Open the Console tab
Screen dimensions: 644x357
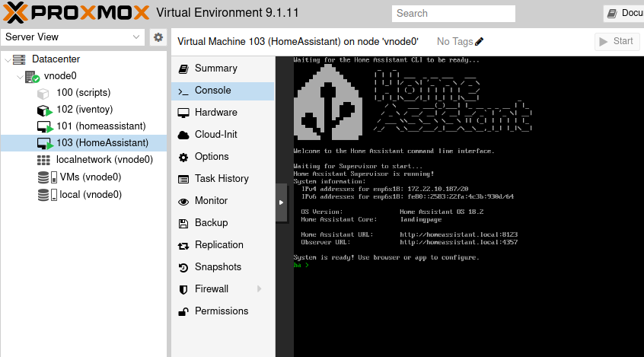coord(223,91)
